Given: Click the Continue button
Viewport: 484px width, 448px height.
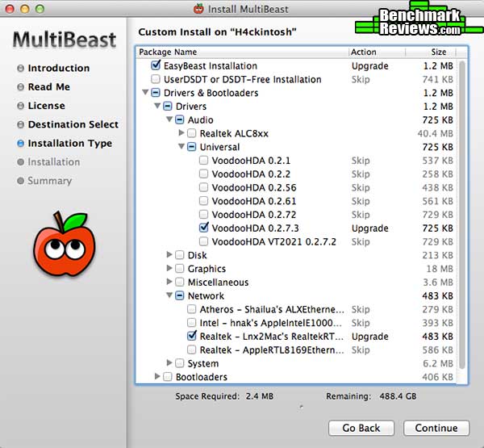Looking at the screenshot, I should 436,428.
